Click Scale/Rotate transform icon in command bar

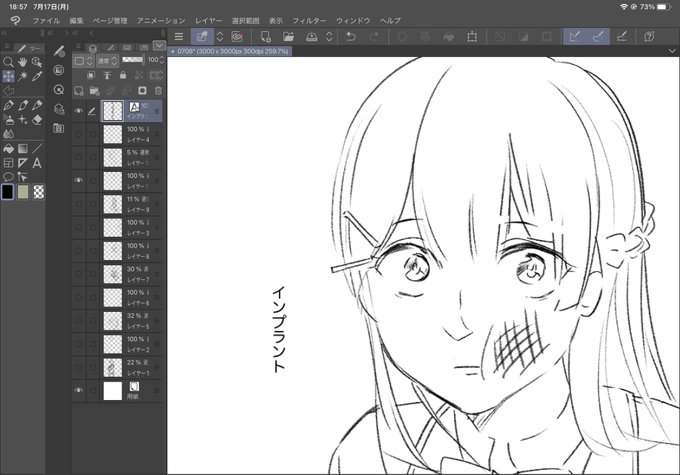click(472, 37)
